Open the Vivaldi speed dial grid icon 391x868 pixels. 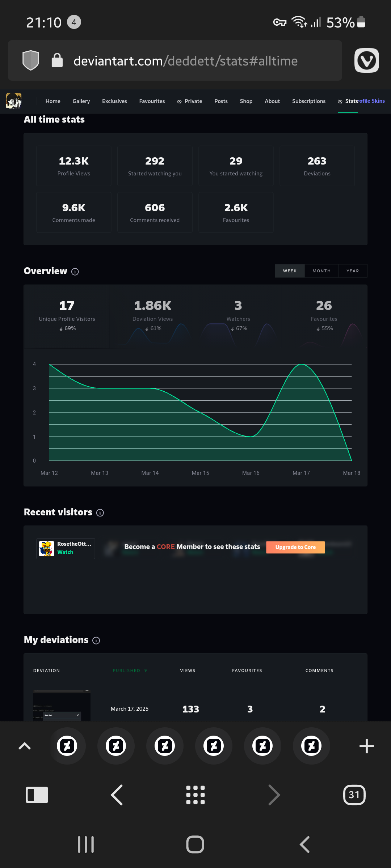[x=195, y=795]
